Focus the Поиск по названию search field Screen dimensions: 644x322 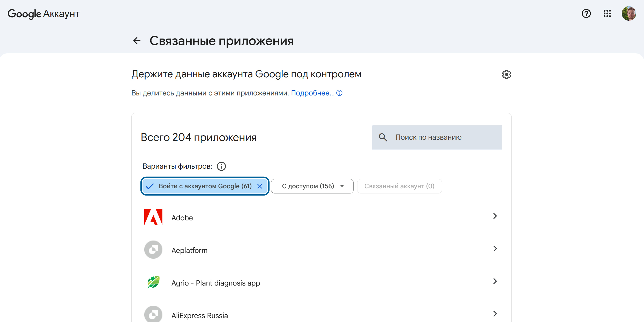(x=437, y=137)
